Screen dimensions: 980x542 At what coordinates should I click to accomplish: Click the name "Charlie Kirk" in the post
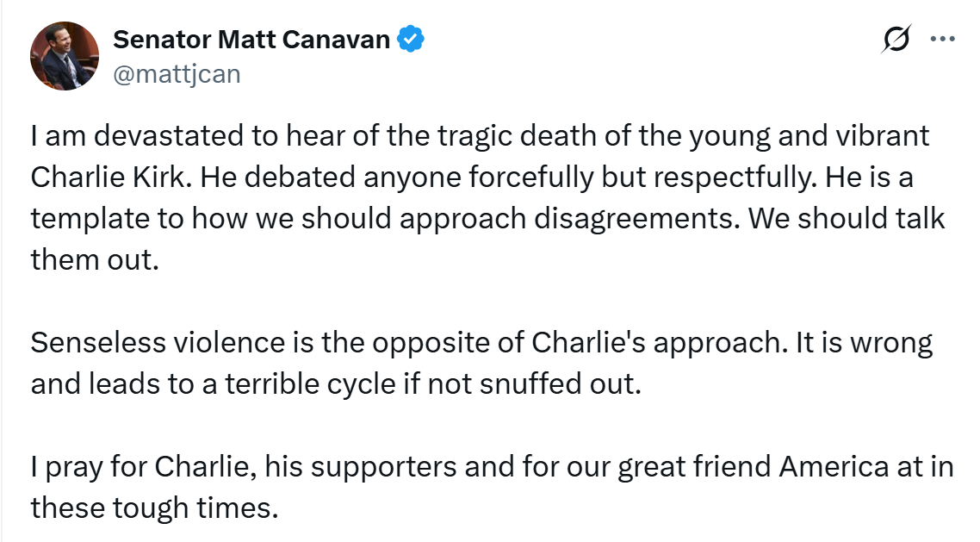click(108, 178)
